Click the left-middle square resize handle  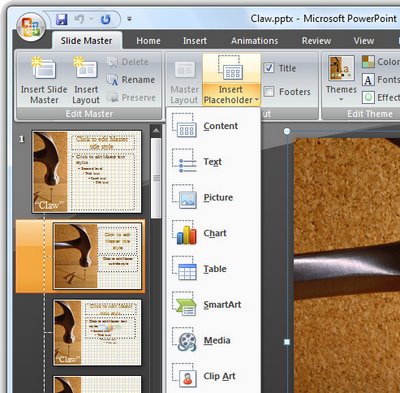[x=287, y=342]
